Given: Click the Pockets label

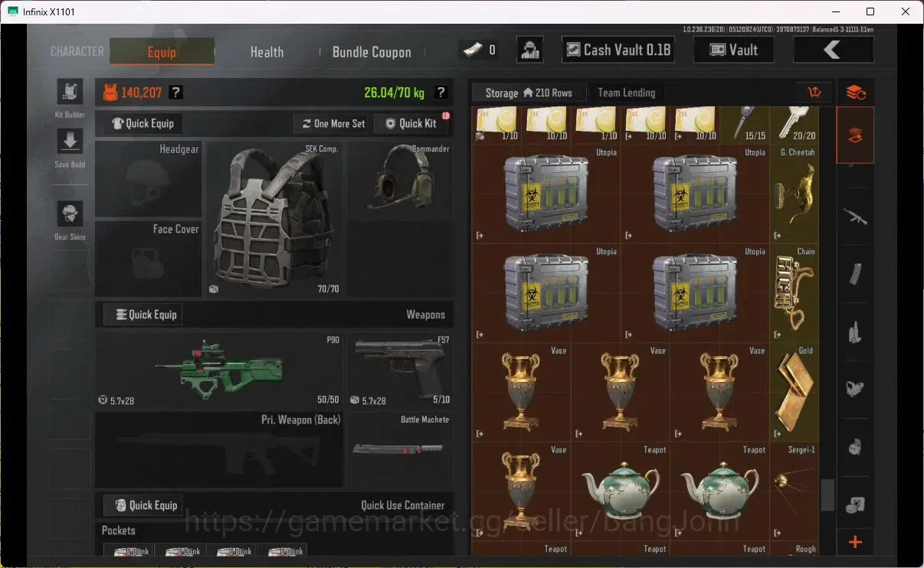Looking at the screenshot, I should pyautogui.click(x=119, y=530).
